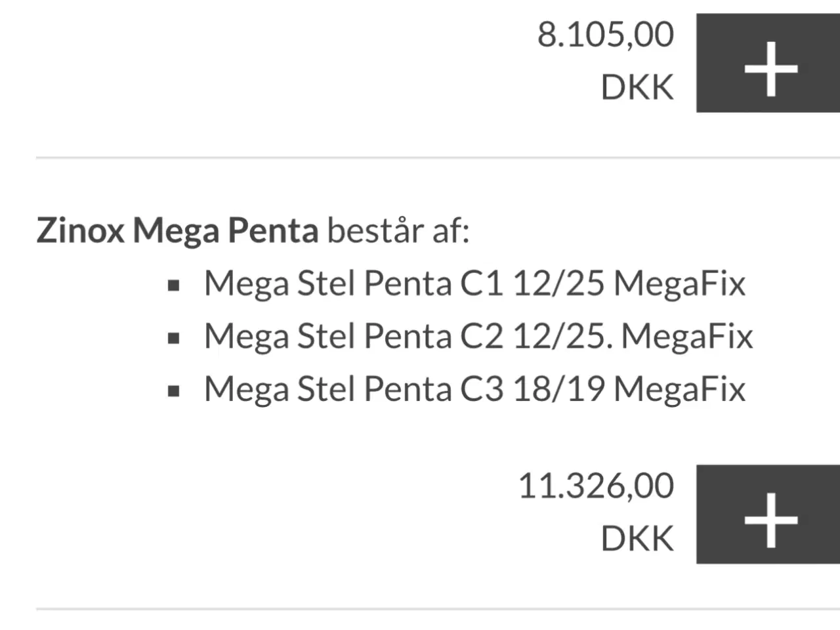This screenshot has width=840, height=630.
Task: Click DKK label under 8.105,00
Action: (637, 88)
